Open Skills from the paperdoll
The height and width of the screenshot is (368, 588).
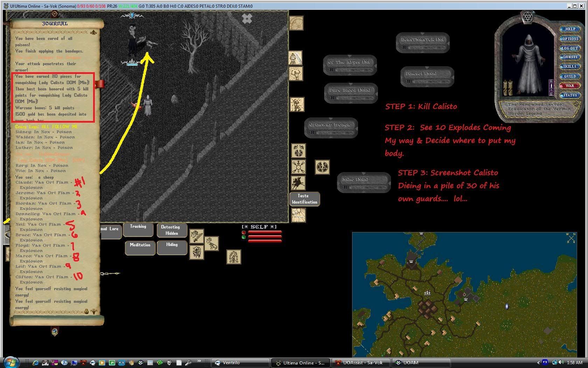click(570, 67)
